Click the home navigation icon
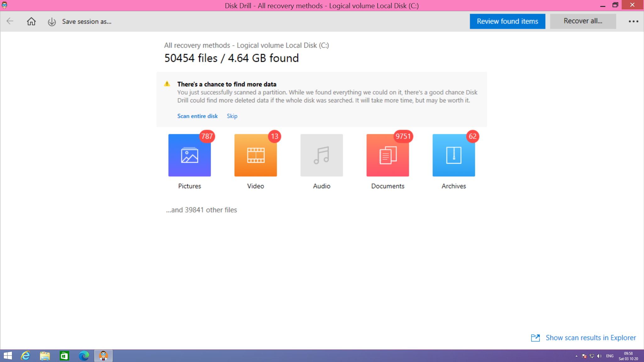Screen dimensions: 644x362 point(31,21)
